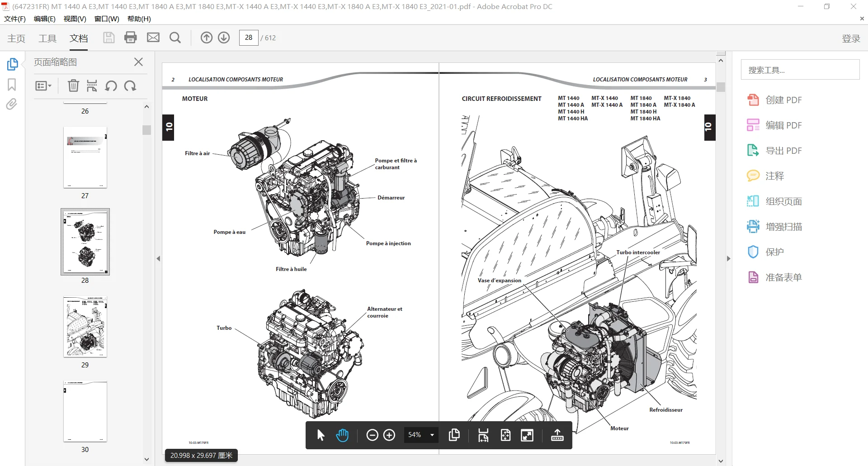Open 帮助(H) menu
The image size is (868, 466).
point(139,19)
